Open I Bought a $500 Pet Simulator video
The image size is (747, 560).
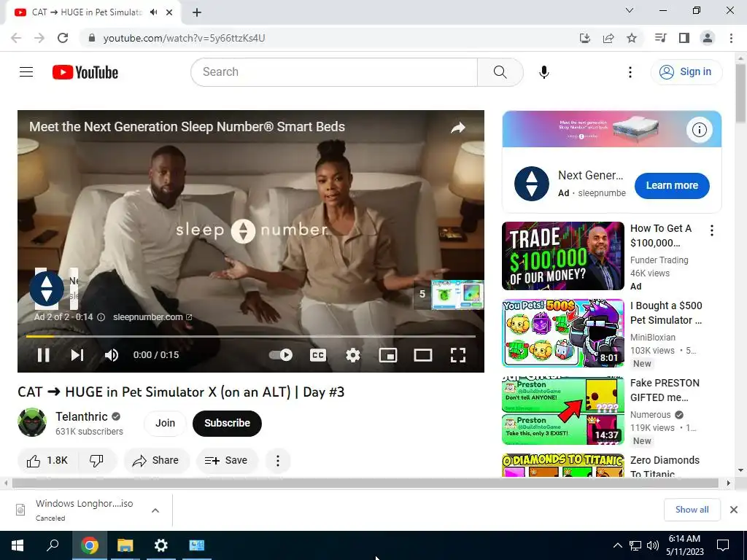click(562, 332)
